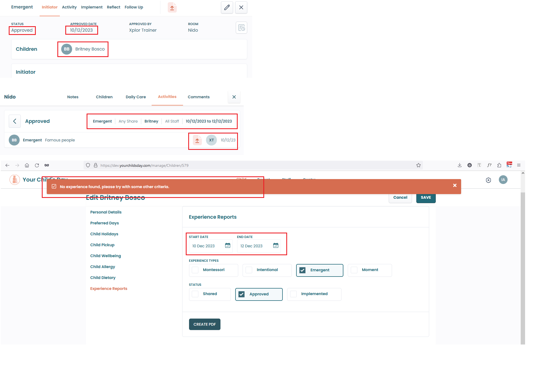Open the browser downloads icon

pos(459,165)
